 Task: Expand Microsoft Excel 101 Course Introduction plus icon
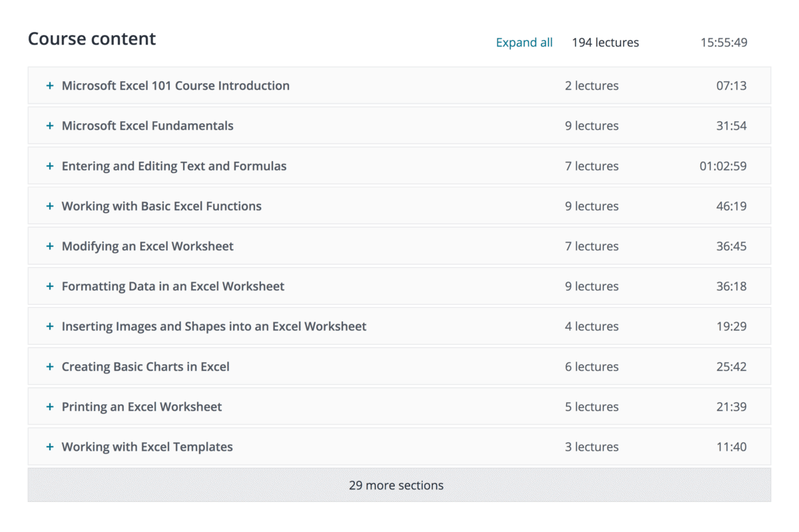(x=49, y=86)
